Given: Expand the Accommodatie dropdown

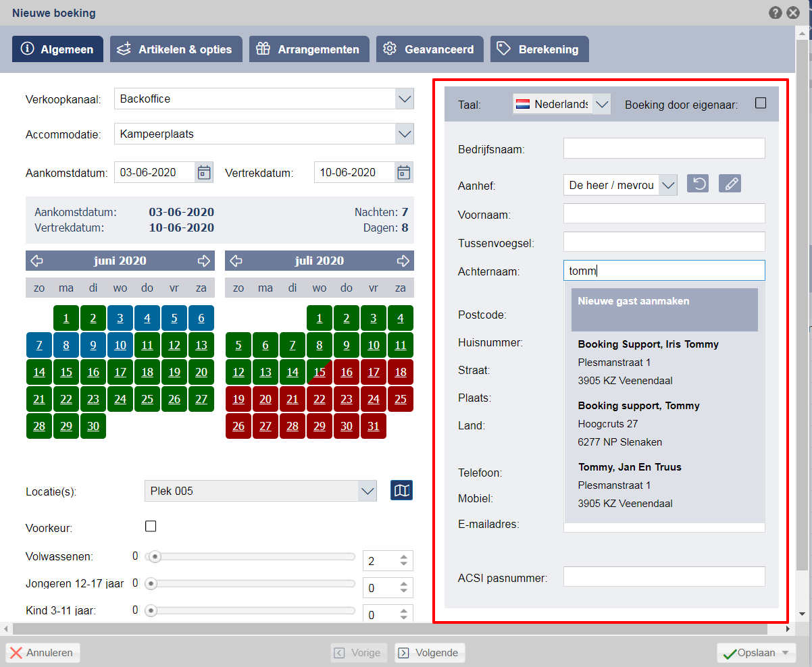Looking at the screenshot, I should (404, 134).
